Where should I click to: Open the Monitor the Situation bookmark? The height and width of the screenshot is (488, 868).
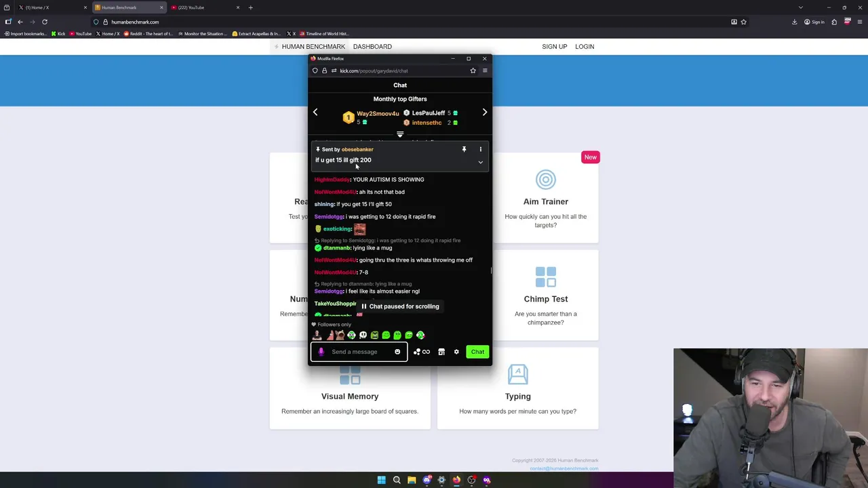tap(203, 33)
